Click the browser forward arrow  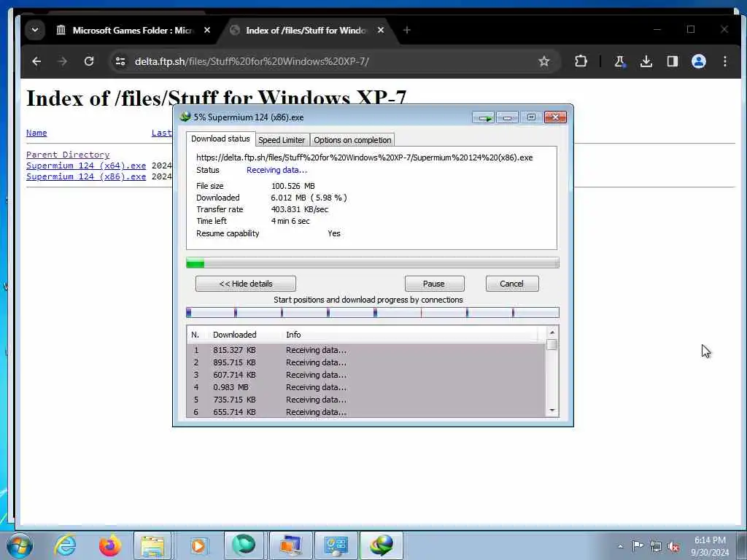(63, 61)
